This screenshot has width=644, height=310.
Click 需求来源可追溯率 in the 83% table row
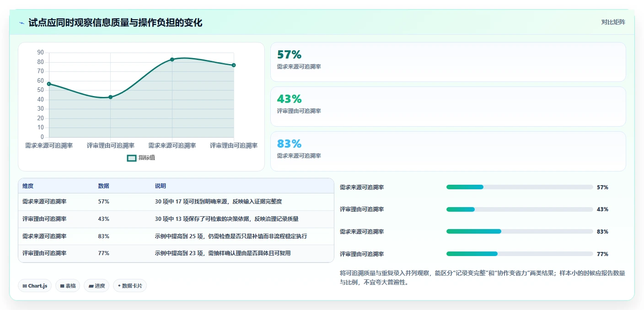[x=44, y=236]
